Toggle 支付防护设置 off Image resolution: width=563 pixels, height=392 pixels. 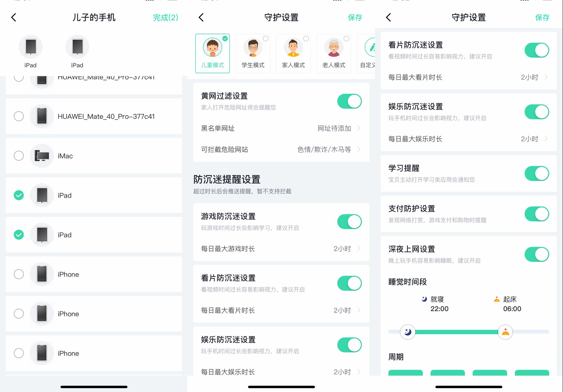pos(537,214)
